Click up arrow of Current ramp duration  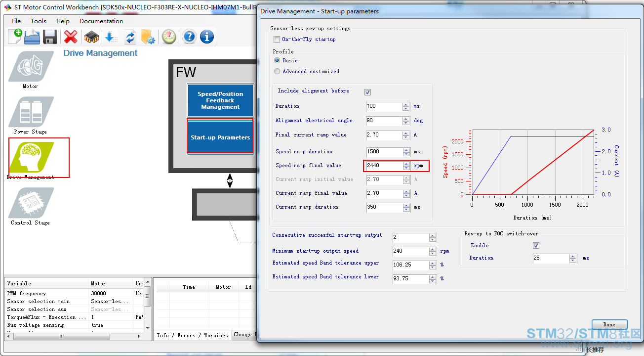(406, 205)
